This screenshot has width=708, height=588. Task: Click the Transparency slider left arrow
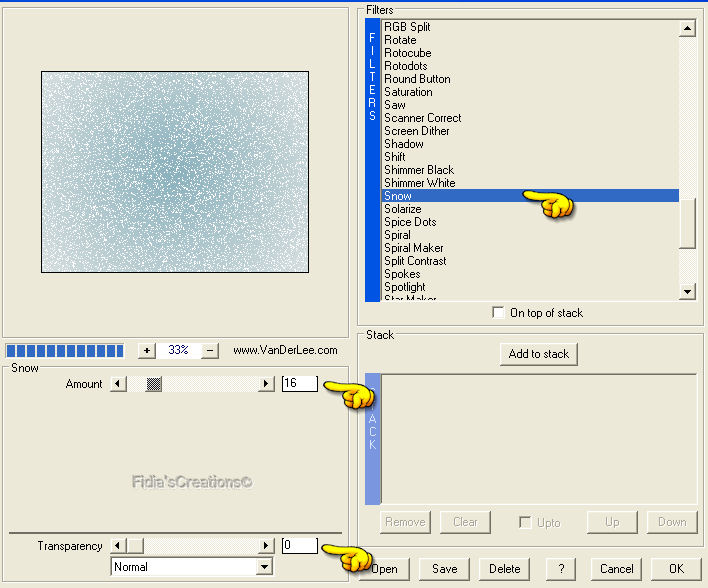click(118, 546)
